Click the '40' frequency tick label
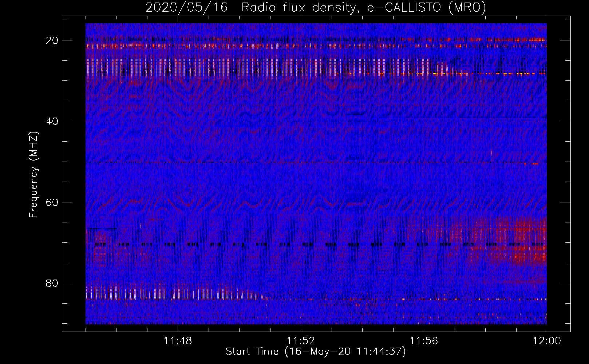This screenshot has width=589, height=364. [52, 121]
